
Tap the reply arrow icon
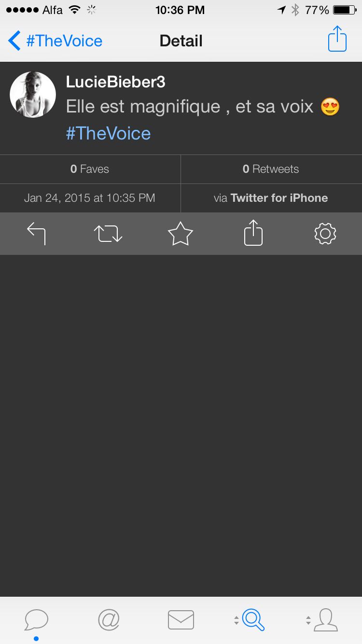tap(36, 234)
